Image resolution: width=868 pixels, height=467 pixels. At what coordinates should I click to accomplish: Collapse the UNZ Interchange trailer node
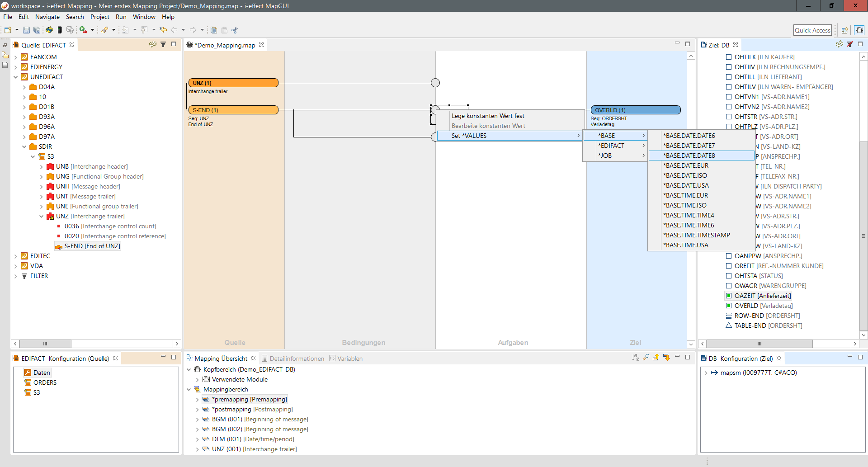(41, 216)
